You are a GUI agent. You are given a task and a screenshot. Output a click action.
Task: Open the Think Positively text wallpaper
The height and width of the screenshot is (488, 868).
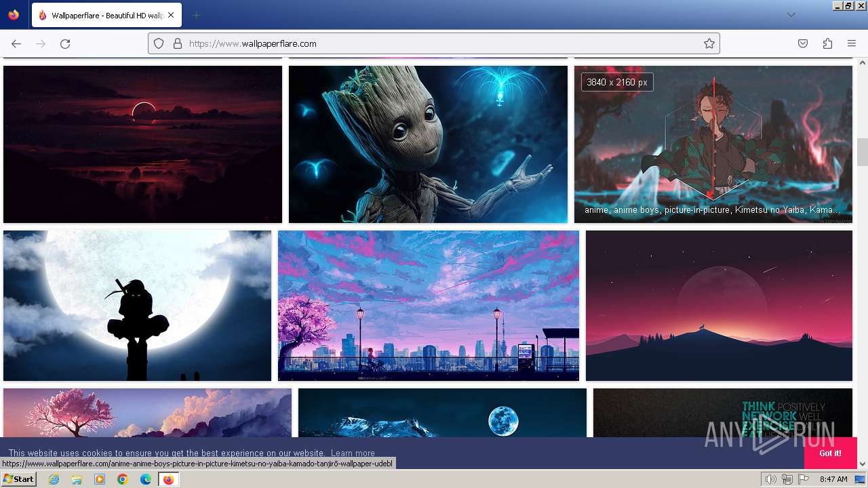[x=723, y=413]
